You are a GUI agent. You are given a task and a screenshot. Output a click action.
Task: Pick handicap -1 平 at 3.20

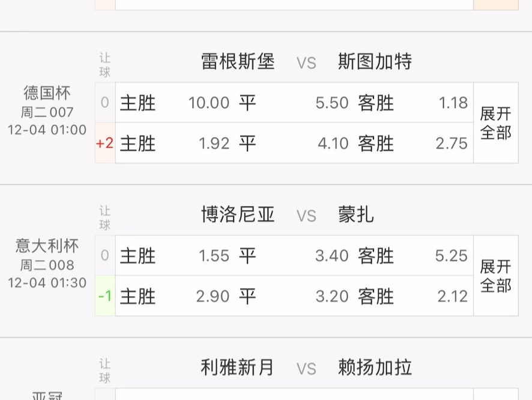point(294,296)
